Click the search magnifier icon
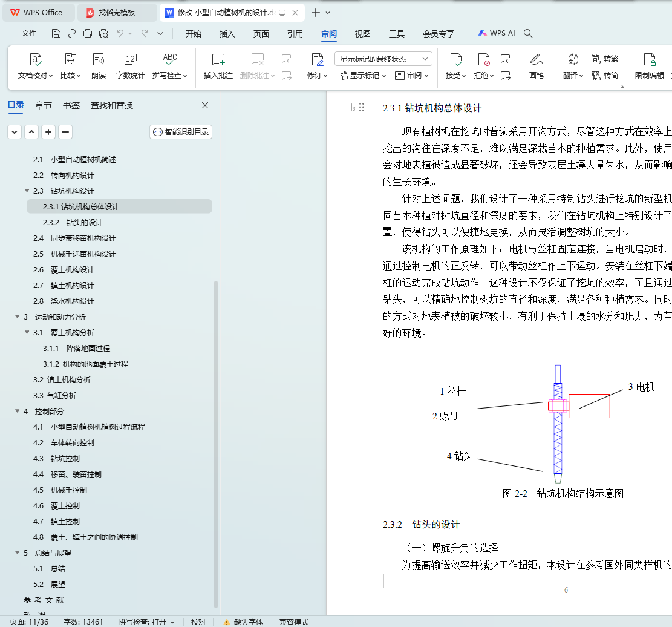This screenshot has height=627, width=672. (x=528, y=33)
